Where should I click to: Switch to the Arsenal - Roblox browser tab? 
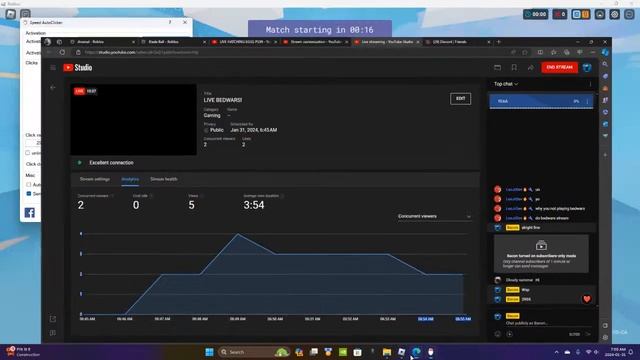[x=102, y=42]
